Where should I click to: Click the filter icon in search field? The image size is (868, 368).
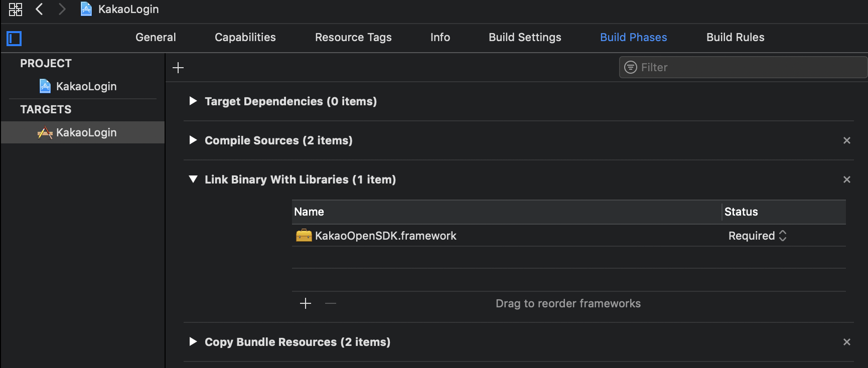[x=631, y=67]
